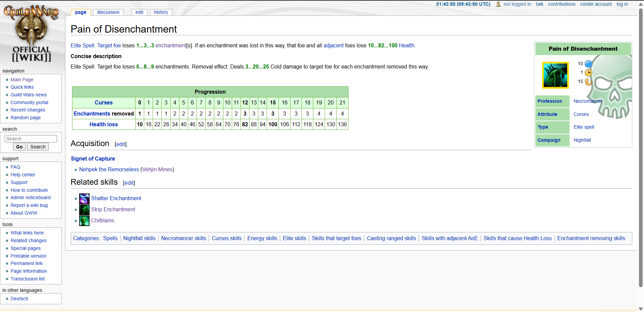Open the Community portal

pyautogui.click(x=29, y=102)
